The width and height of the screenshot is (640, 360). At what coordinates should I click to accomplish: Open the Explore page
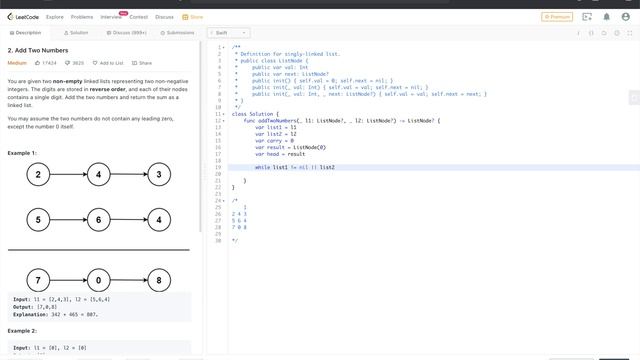tap(55, 17)
